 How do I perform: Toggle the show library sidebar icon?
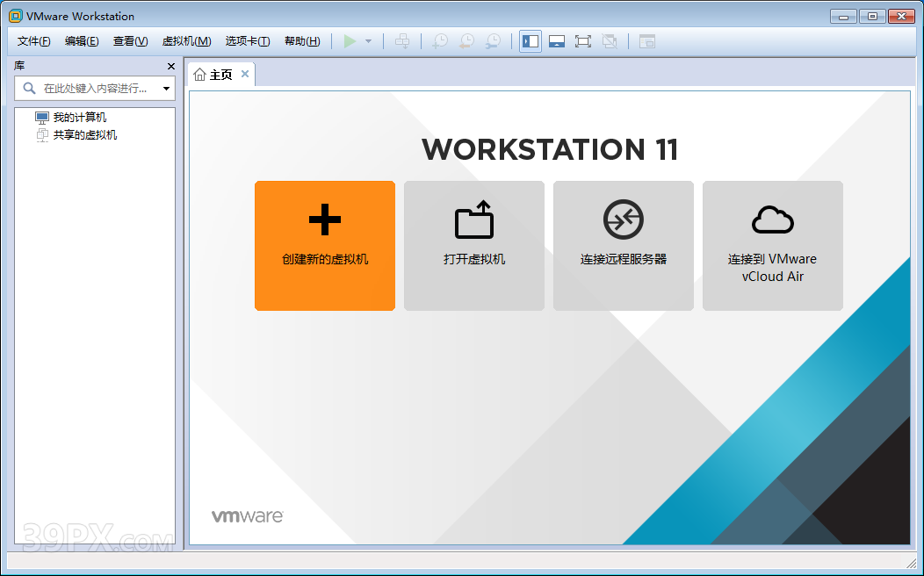531,41
